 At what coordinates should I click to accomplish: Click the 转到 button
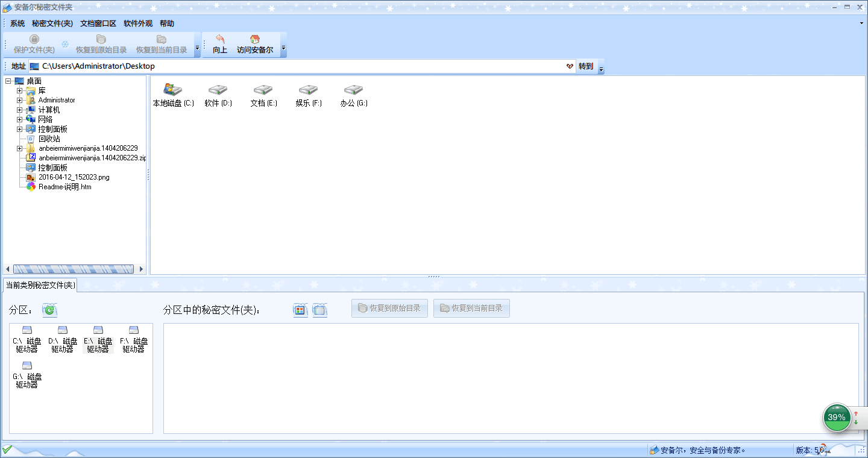[x=586, y=66]
